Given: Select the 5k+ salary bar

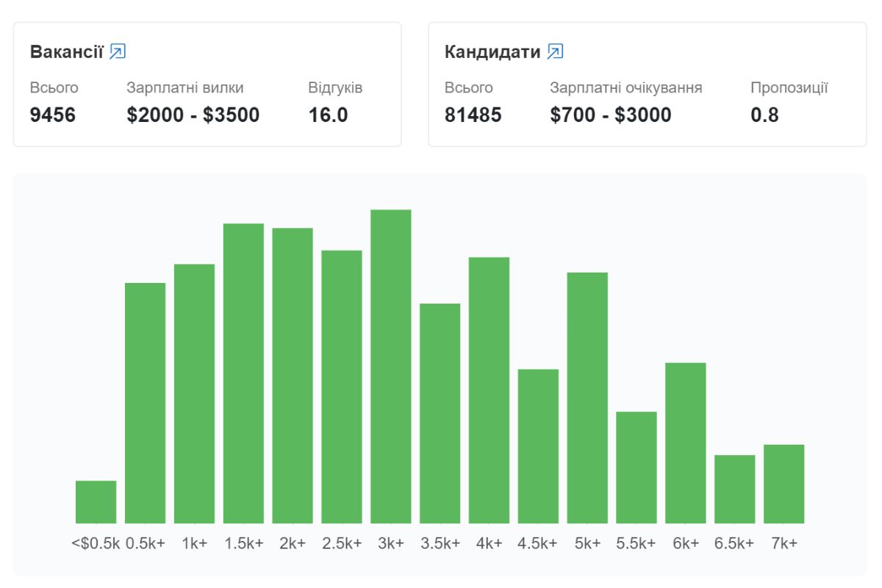Looking at the screenshot, I should 587,398.
